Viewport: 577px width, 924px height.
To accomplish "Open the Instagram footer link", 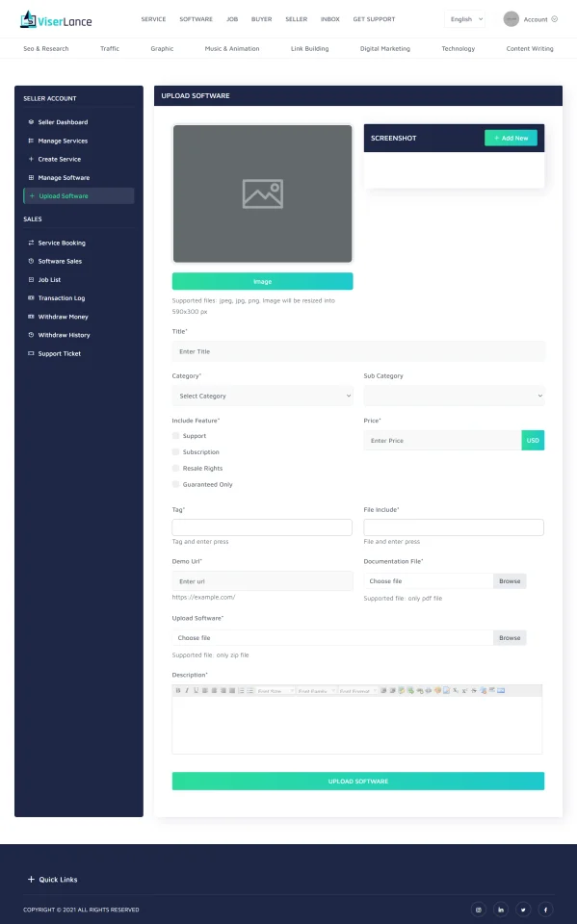I will 479,910.
